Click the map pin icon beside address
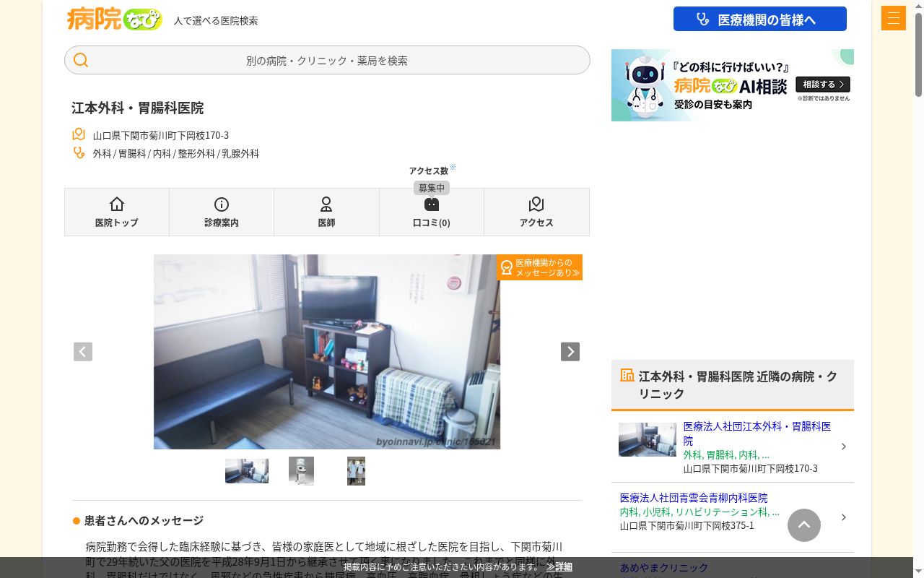 (79, 134)
